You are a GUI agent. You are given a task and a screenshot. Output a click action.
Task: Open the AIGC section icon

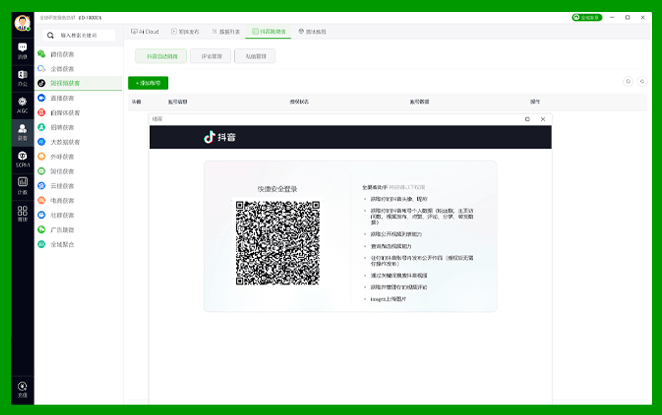pyautogui.click(x=22, y=104)
